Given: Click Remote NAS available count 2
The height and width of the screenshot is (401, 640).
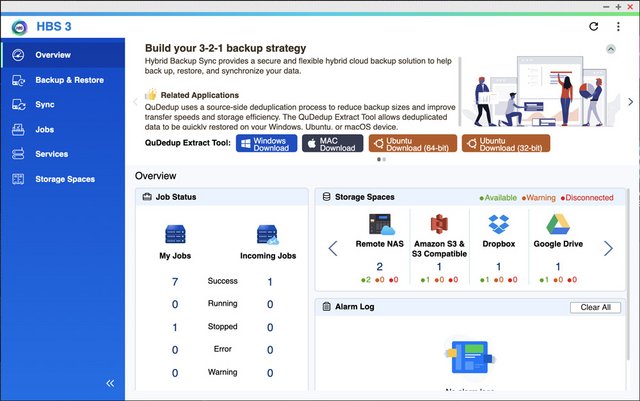Looking at the screenshot, I should point(366,280).
